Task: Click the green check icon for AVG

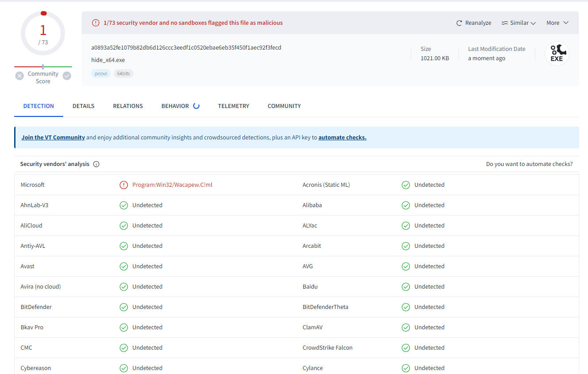Action: pyautogui.click(x=406, y=266)
